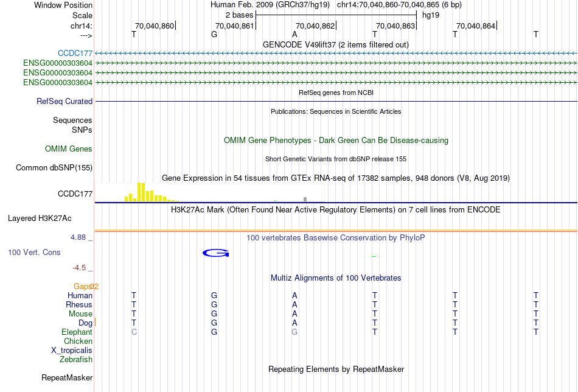
Task: Click the H3K27Ac Mark track title
Action: click(x=336, y=210)
